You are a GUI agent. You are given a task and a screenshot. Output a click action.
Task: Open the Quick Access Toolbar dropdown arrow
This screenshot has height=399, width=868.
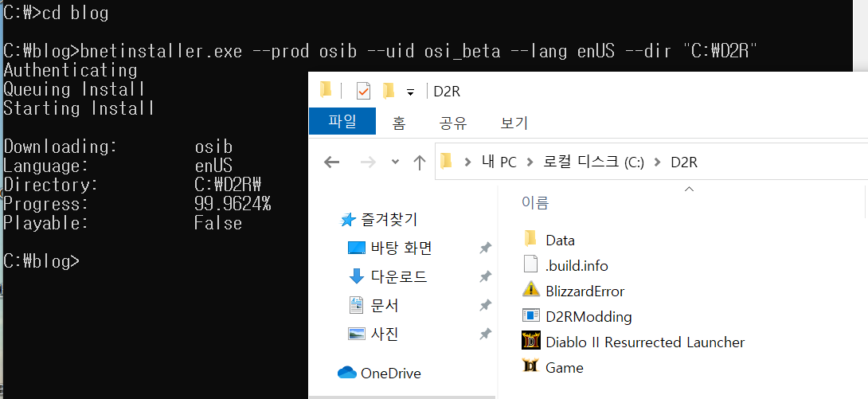410,92
